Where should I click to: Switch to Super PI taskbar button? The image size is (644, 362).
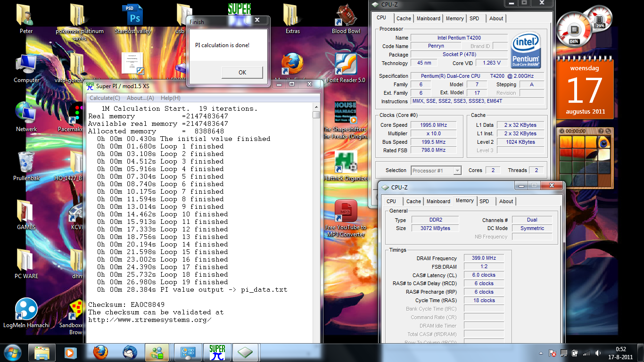tap(217, 353)
